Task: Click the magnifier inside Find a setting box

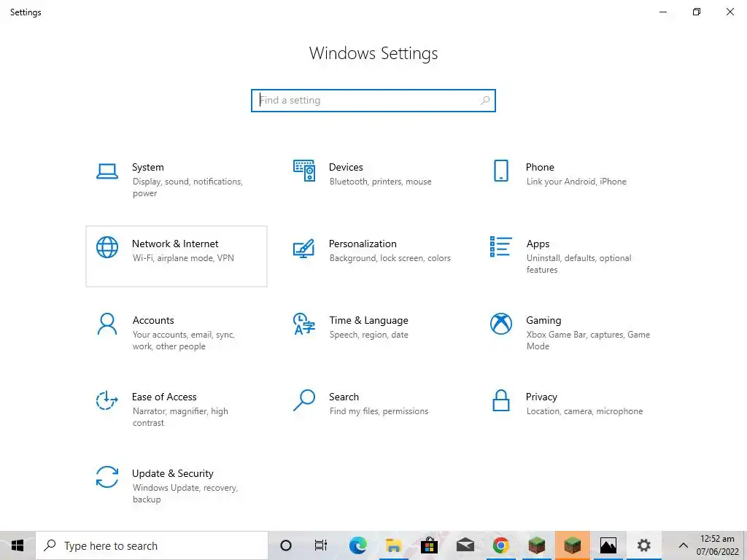Action: 485,101
